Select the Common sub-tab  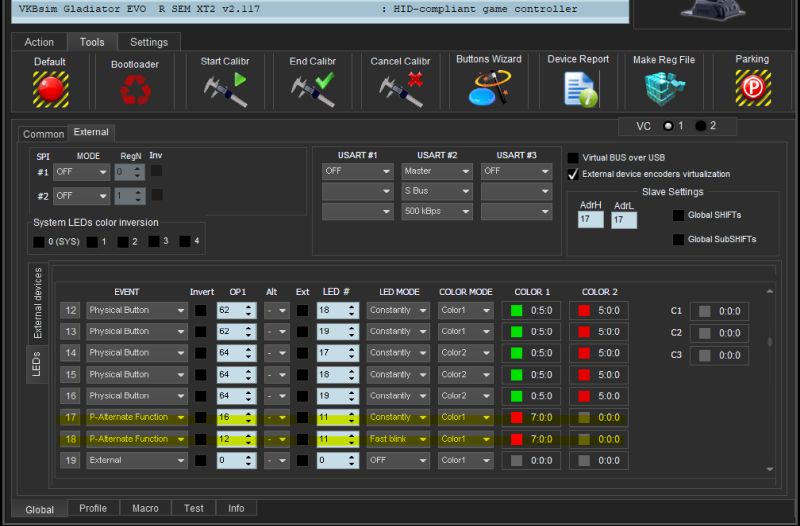click(43, 134)
